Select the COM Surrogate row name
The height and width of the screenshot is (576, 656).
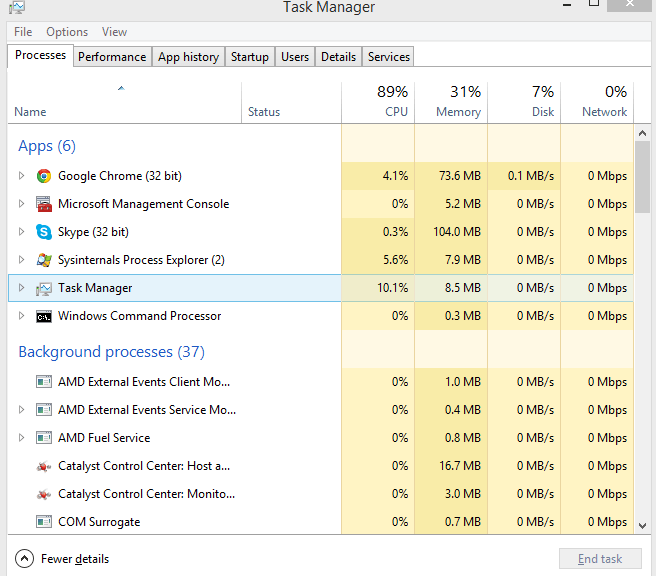[99, 522]
